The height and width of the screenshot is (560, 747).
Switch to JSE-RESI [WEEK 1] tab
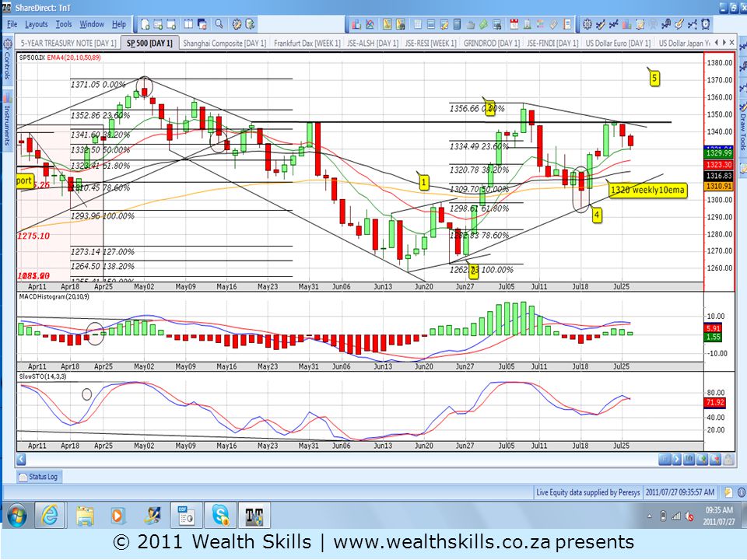pos(430,43)
